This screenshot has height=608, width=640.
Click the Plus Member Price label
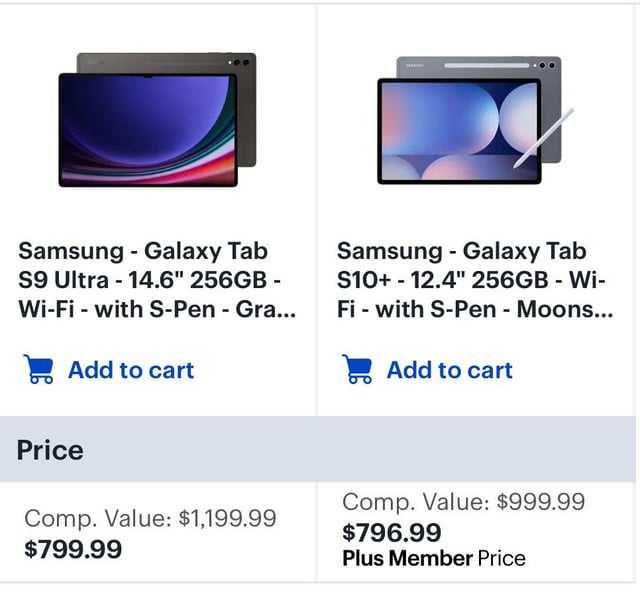[433, 558]
